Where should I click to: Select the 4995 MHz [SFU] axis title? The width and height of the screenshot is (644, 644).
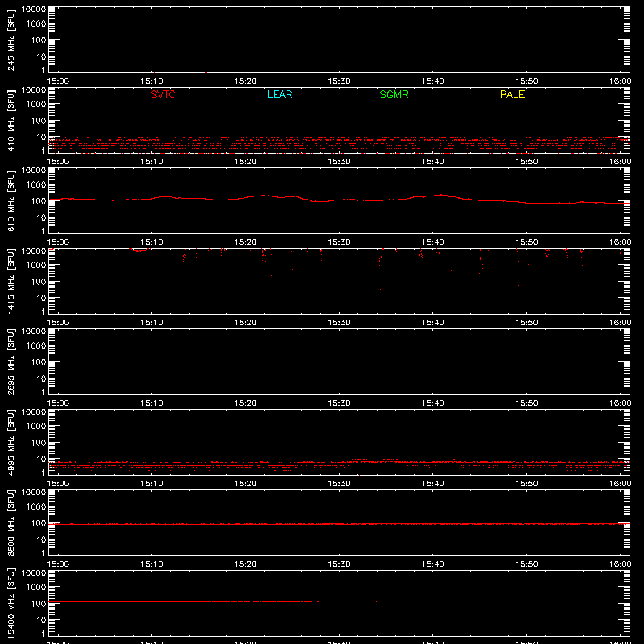click(x=10, y=442)
